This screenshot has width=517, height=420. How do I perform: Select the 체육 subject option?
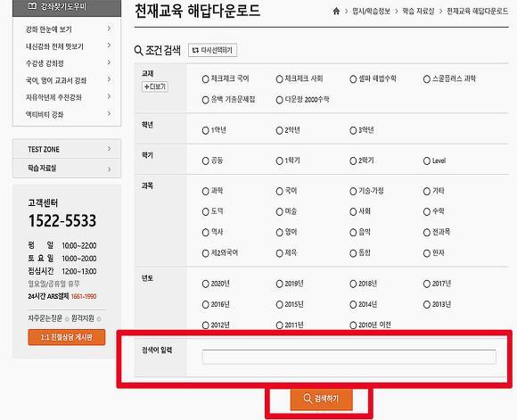coord(279,253)
